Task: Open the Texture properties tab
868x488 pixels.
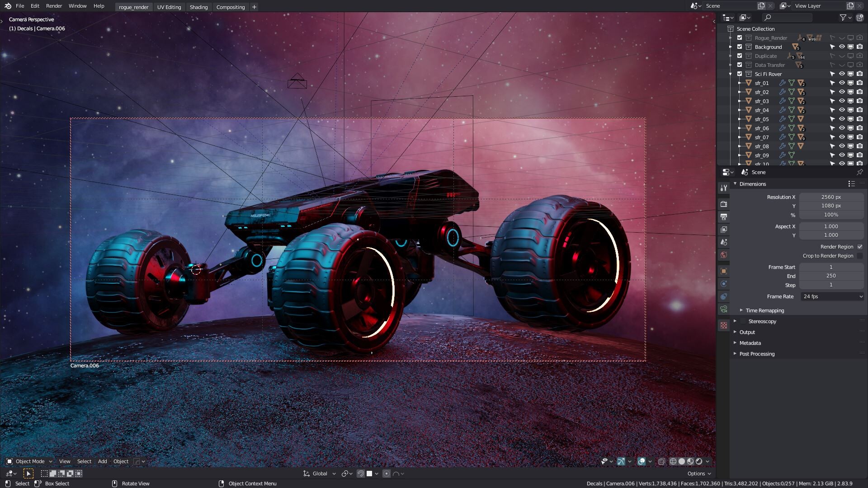Action: click(724, 325)
